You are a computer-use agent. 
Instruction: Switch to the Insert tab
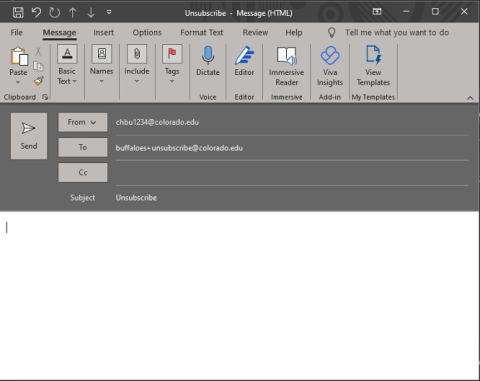tap(103, 32)
